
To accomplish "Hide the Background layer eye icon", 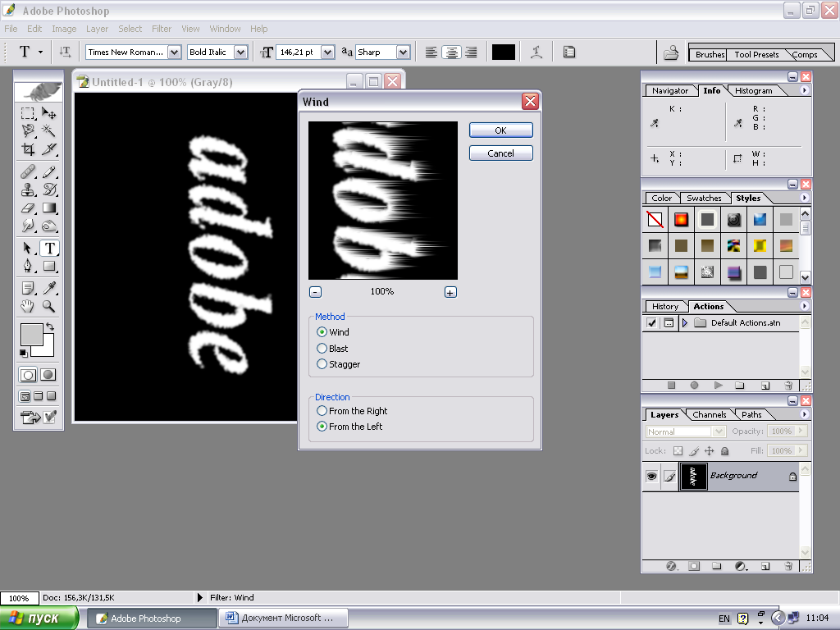I will 651,477.
